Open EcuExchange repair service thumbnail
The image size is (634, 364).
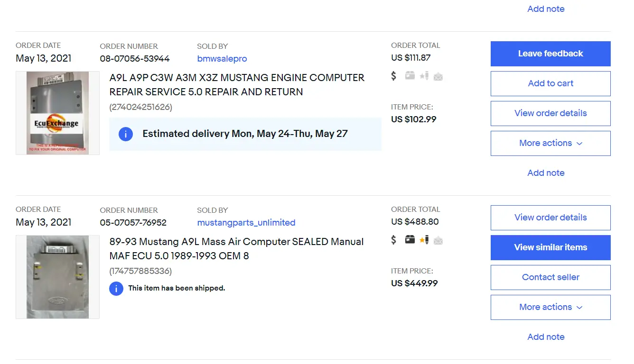(57, 113)
